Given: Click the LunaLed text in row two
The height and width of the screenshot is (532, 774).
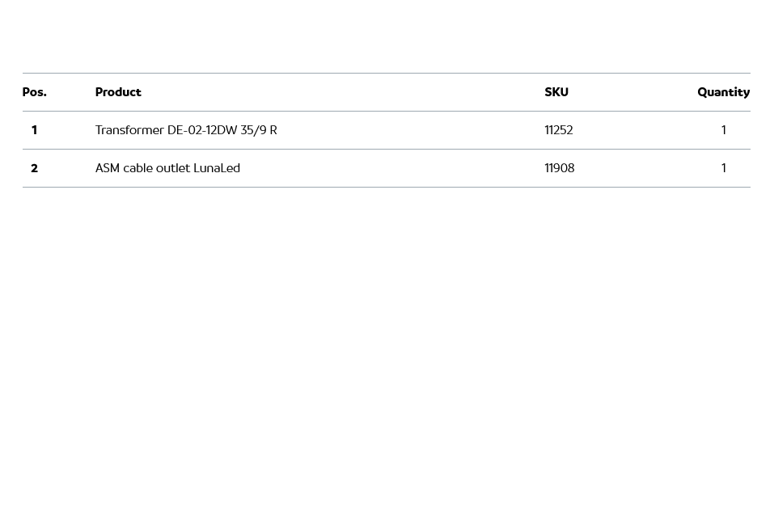Looking at the screenshot, I should click(217, 168).
